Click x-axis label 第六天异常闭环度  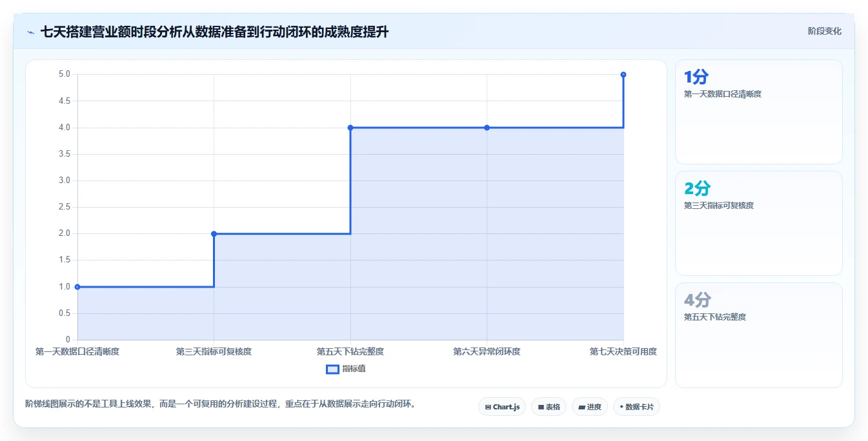pos(487,351)
